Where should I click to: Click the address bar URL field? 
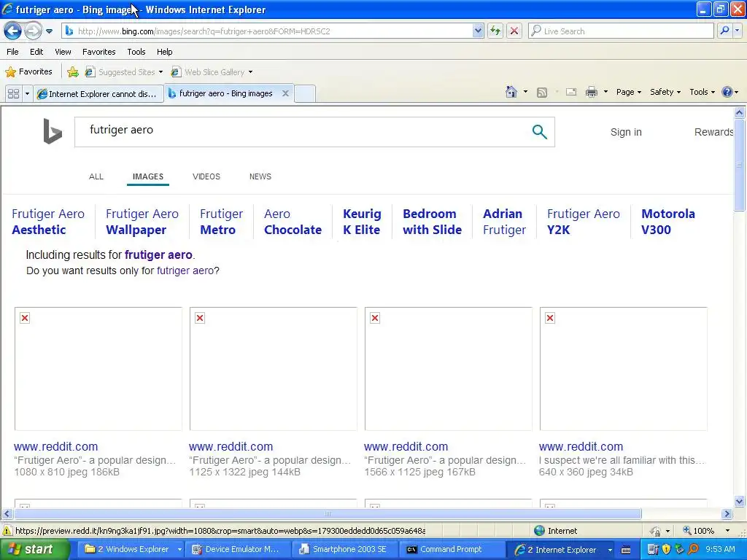pyautogui.click(x=267, y=31)
